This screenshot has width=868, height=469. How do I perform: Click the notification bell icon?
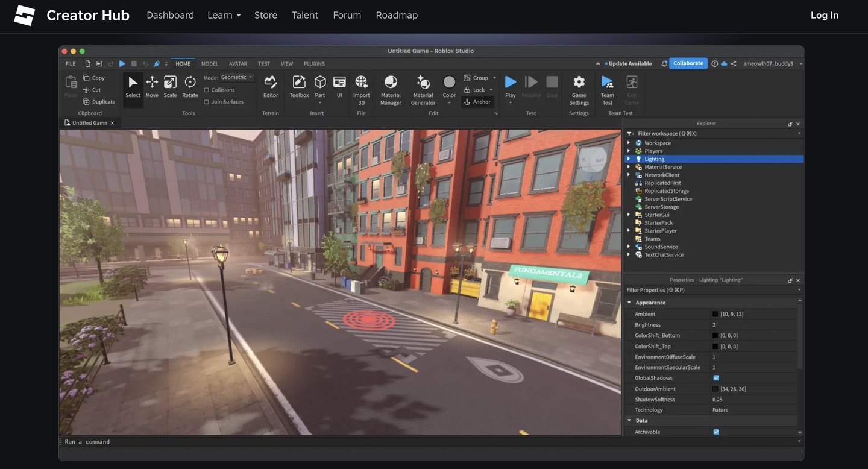click(x=664, y=63)
